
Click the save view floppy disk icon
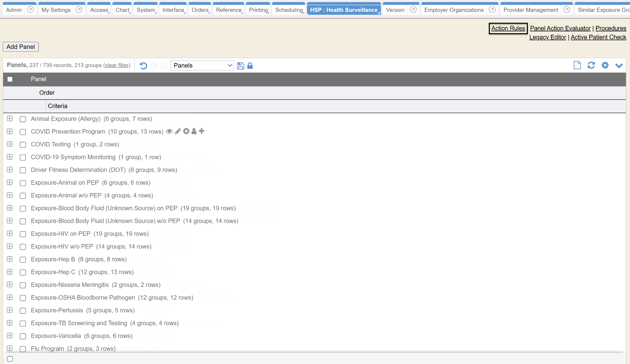pyautogui.click(x=241, y=65)
